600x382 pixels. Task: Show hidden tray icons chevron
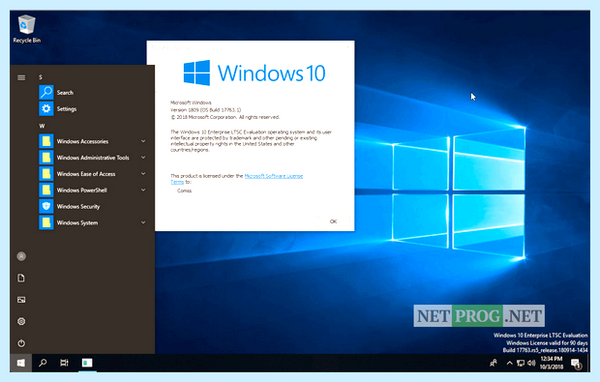coord(509,363)
